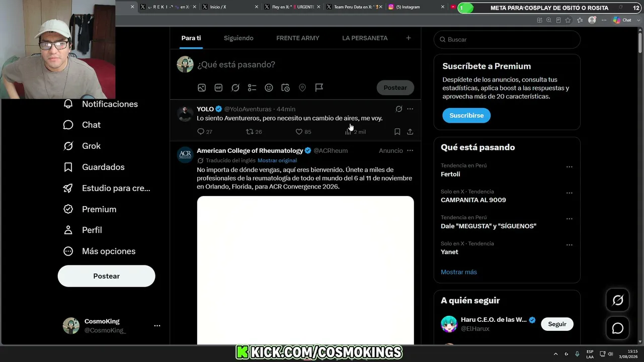The image size is (644, 362).
Task: Favorite this page with the star icon
Action: tap(568, 20)
